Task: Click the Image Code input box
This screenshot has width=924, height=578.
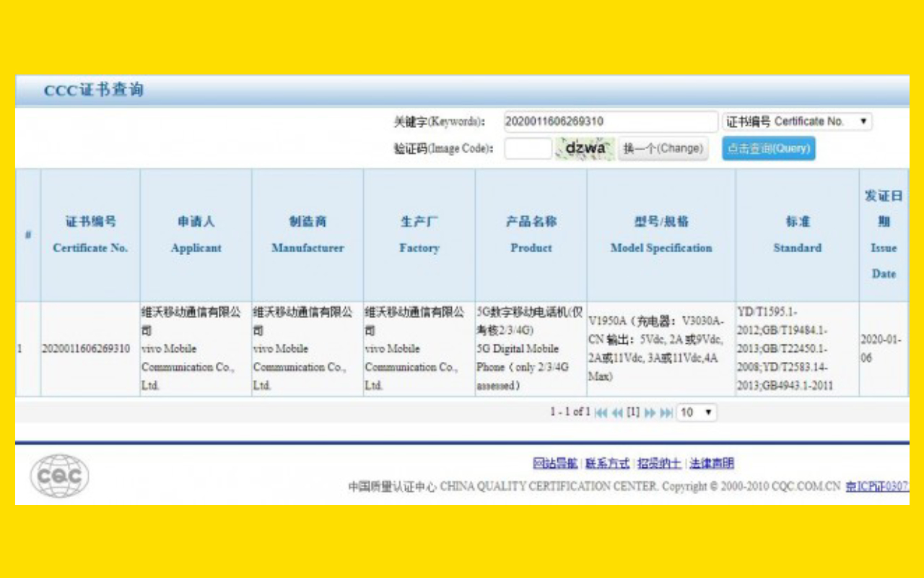Action: click(x=528, y=148)
